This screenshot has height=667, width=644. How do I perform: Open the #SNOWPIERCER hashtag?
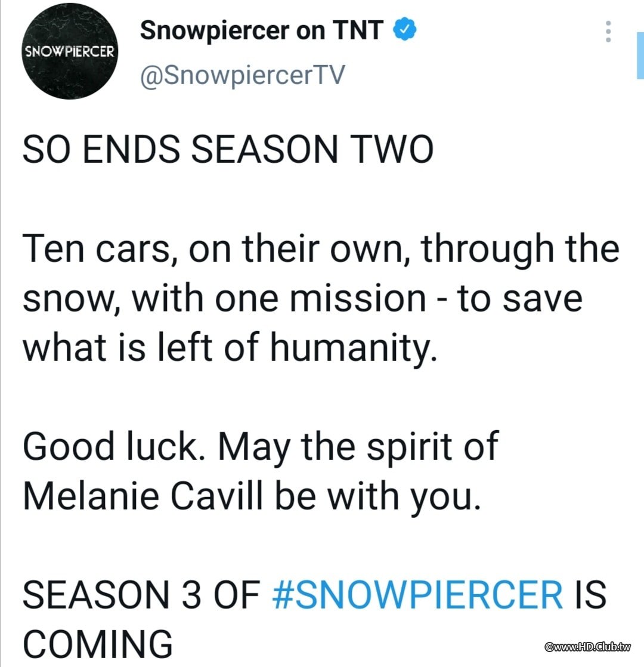(417, 595)
